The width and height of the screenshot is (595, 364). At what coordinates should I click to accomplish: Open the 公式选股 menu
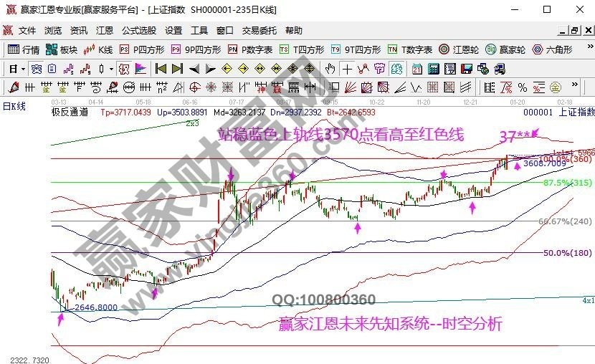(x=139, y=31)
